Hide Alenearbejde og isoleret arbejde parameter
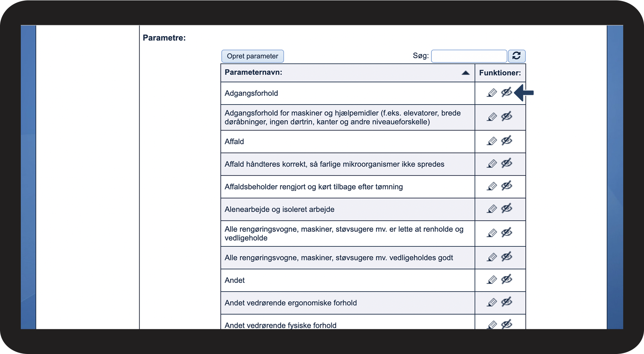The height and width of the screenshot is (354, 644). click(x=507, y=208)
